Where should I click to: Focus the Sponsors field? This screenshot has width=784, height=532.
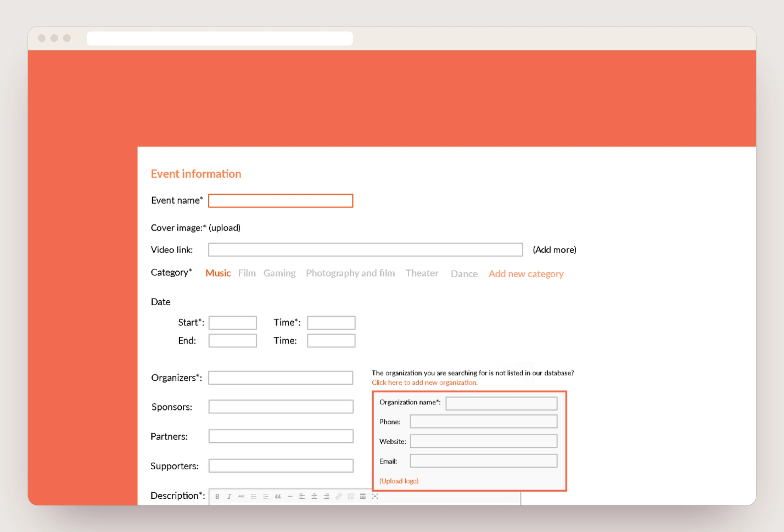pos(281,407)
